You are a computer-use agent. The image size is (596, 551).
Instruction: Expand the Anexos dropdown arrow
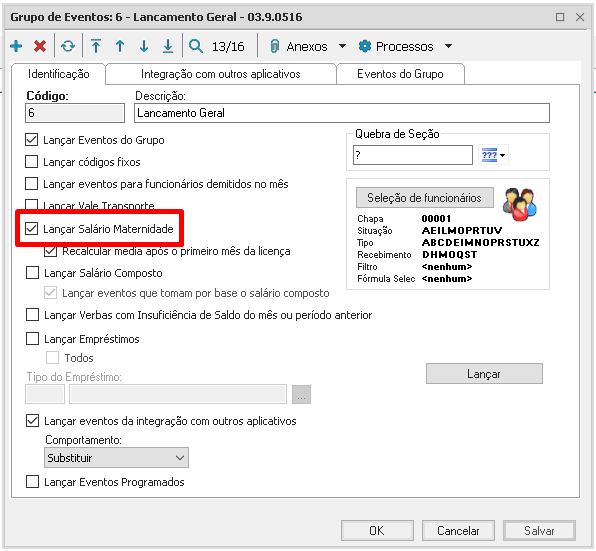pyautogui.click(x=342, y=46)
